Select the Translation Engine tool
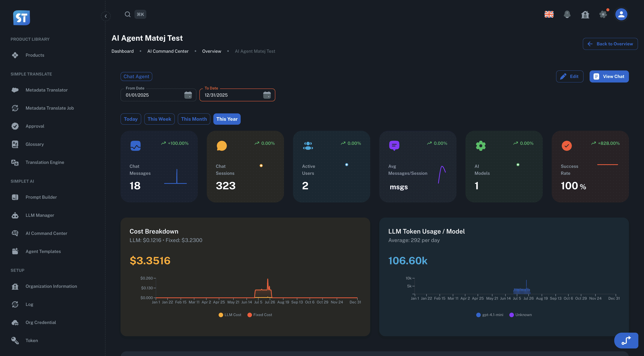Viewport: 644px width, 356px height. [x=45, y=162]
